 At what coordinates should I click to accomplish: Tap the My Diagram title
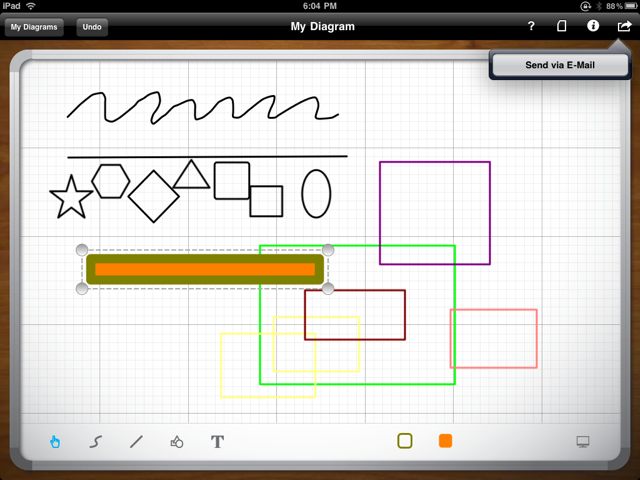322,27
